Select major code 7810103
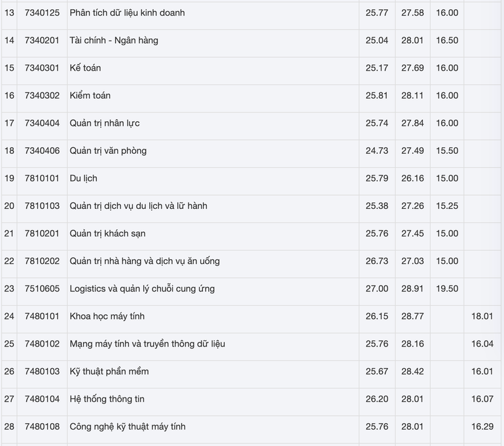Image resolution: width=504 pixels, height=446 pixels. tap(42, 206)
